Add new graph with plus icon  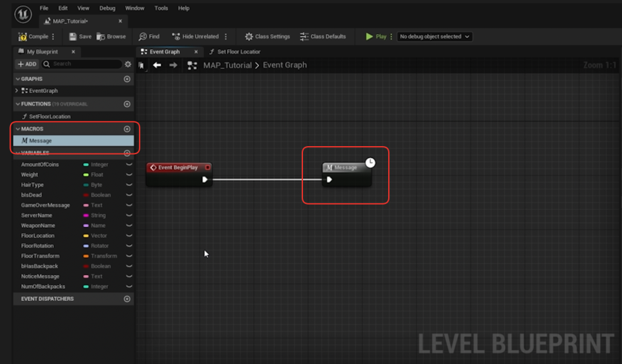pyautogui.click(x=127, y=79)
